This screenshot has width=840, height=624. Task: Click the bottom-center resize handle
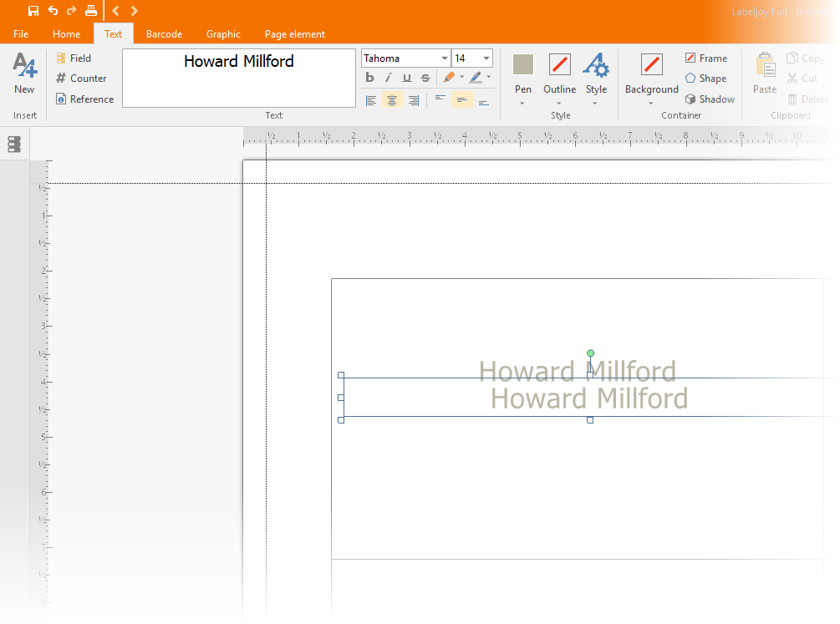pyautogui.click(x=590, y=420)
